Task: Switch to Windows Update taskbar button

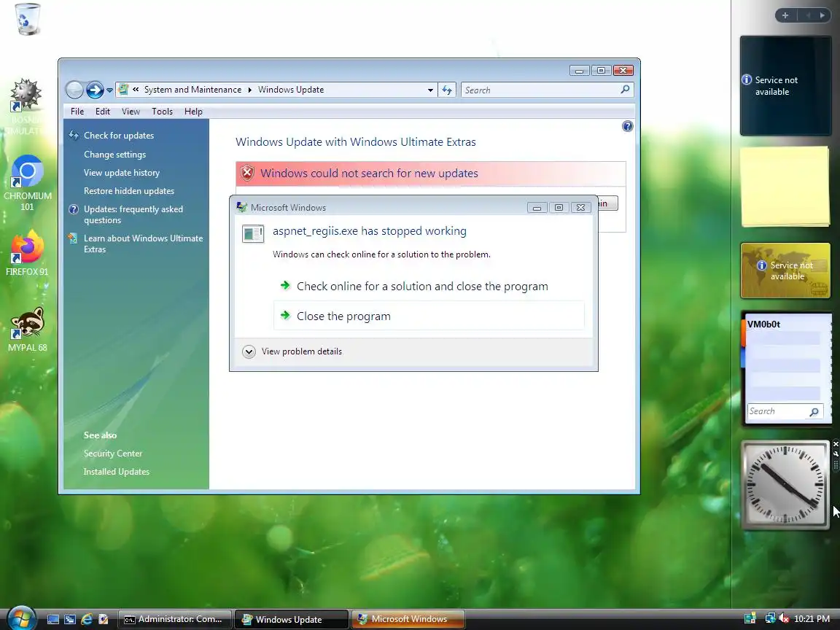Action: 292,619
